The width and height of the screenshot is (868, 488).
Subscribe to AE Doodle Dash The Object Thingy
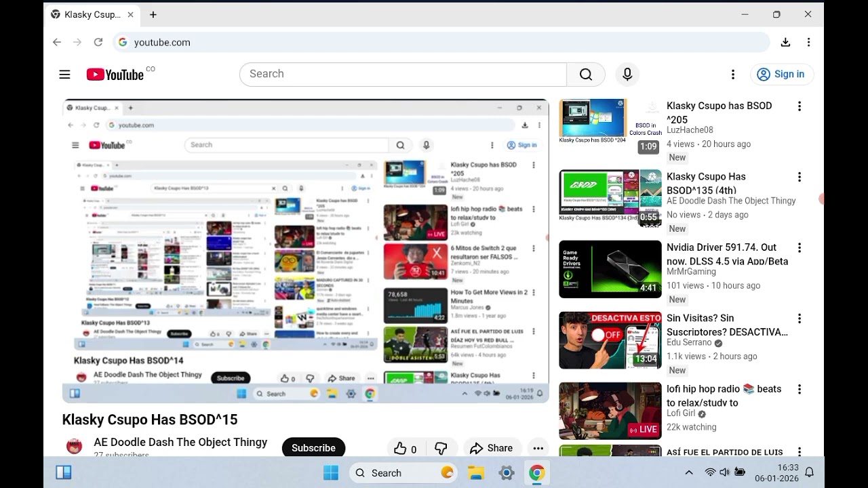tap(313, 448)
